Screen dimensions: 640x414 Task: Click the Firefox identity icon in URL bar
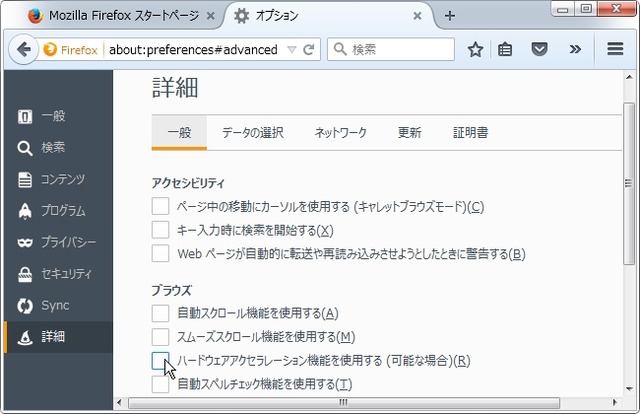tap(70, 50)
